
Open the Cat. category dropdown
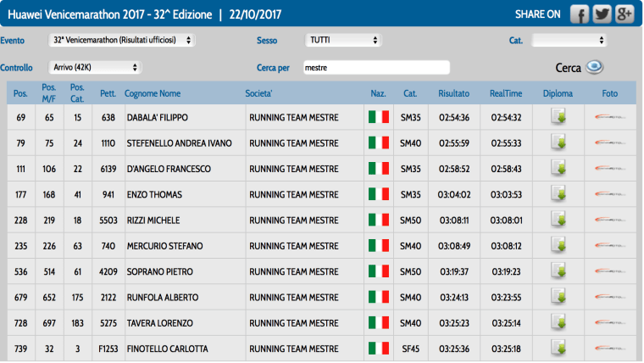[569, 40]
